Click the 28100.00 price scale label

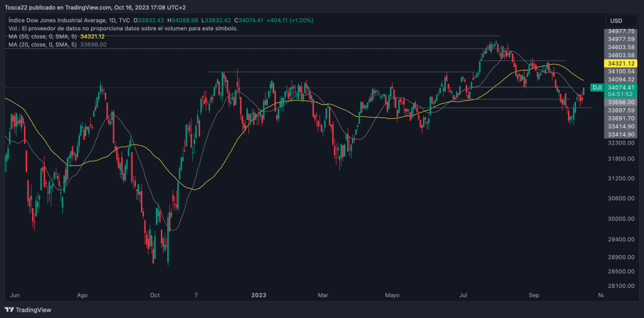[x=621, y=285]
